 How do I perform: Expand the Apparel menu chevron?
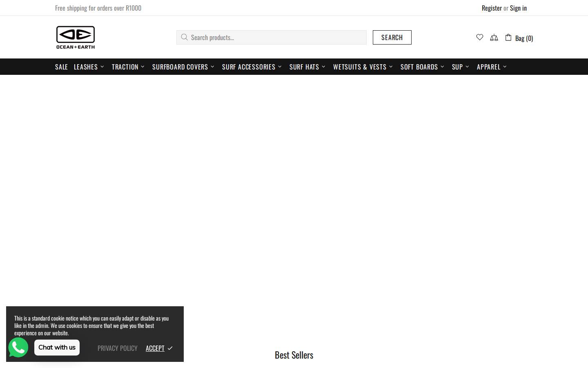point(505,67)
